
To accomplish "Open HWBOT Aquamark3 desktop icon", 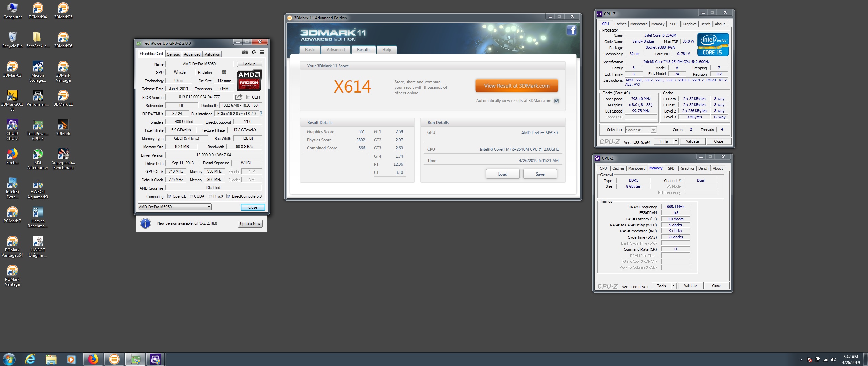I will [x=38, y=188].
